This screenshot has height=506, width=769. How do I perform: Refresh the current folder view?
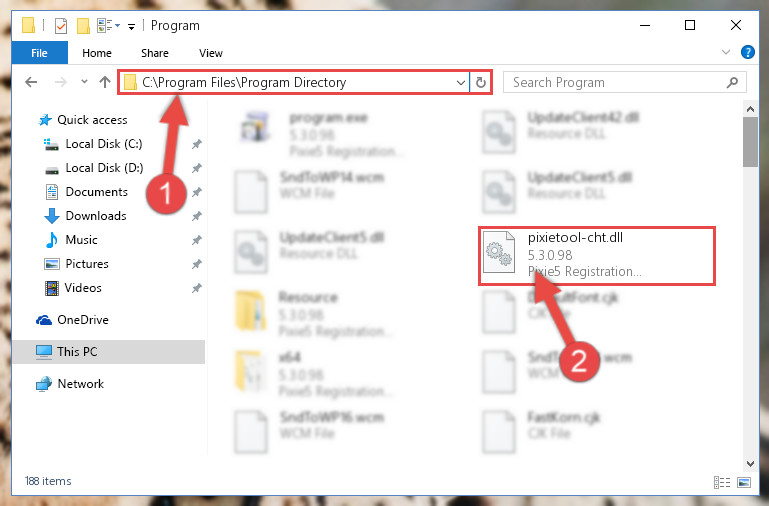coord(481,82)
